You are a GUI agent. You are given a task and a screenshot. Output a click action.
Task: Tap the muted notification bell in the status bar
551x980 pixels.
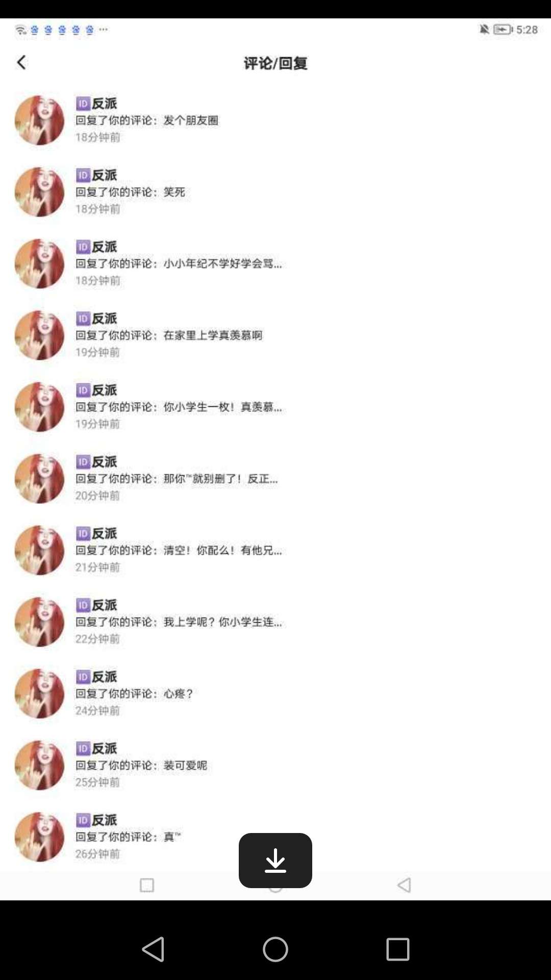coord(484,30)
